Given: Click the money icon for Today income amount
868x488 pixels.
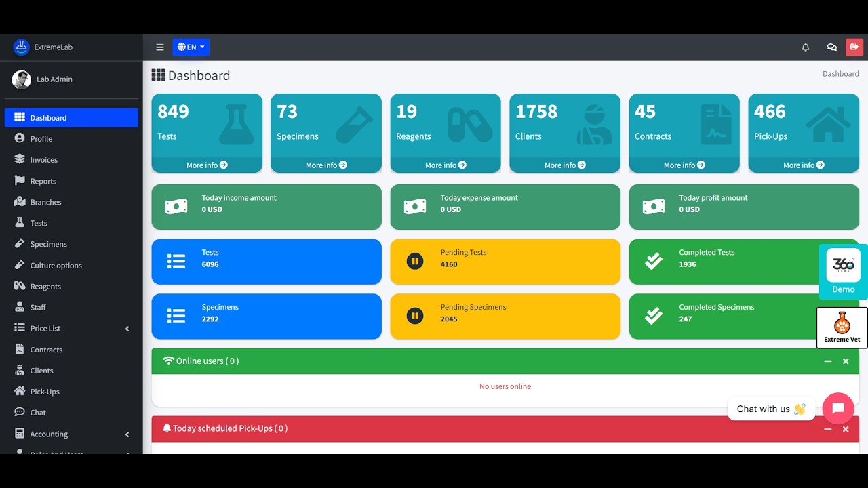Looking at the screenshot, I should (x=176, y=207).
